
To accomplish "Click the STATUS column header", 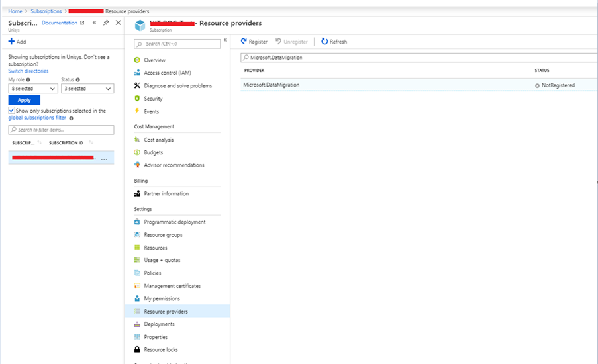I will pos(542,71).
